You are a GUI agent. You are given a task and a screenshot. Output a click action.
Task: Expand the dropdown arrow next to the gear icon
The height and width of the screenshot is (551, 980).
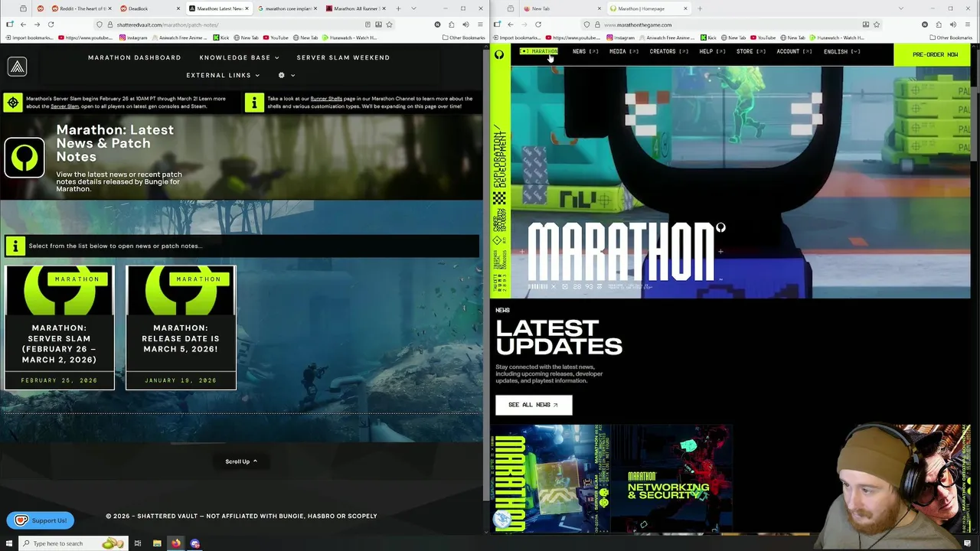pyautogui.click(x=292, y=75)
